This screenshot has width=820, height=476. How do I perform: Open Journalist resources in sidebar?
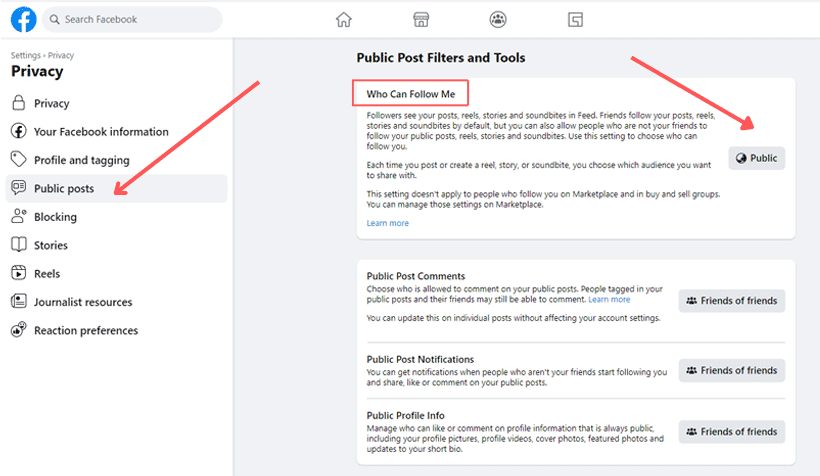(x=83, y=302)
